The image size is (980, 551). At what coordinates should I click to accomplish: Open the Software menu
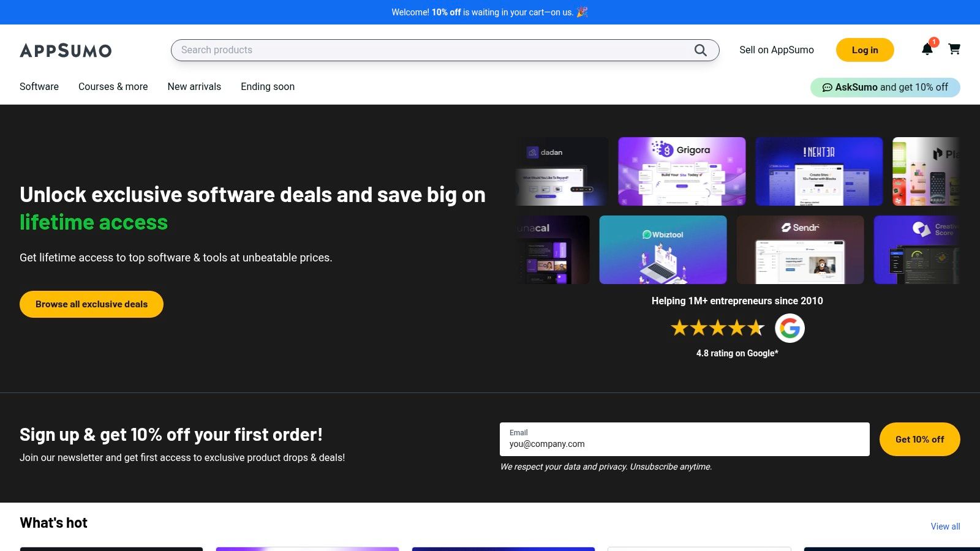tap(39, 86)
